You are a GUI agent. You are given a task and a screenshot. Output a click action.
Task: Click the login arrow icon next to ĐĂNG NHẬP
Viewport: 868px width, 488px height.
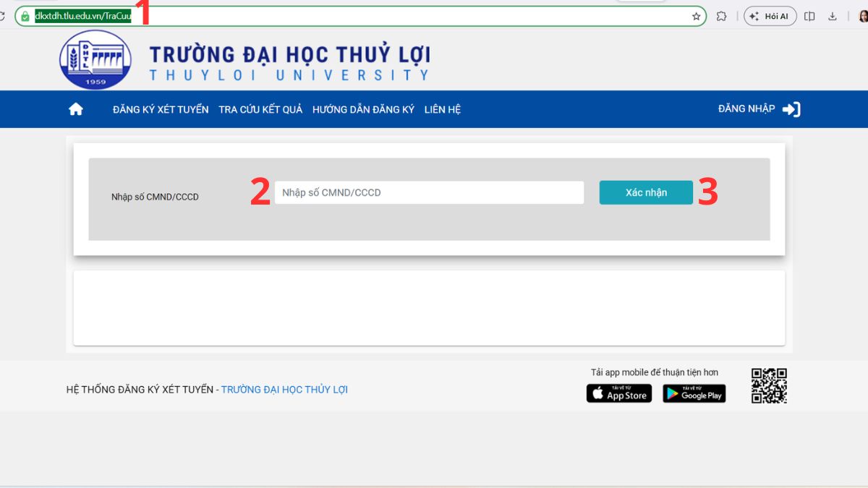tap(791, 109)
